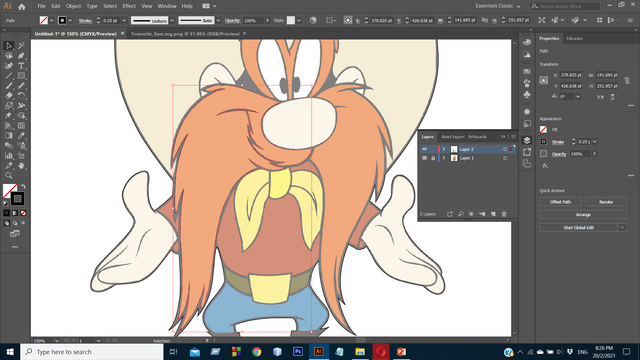
Task: Toggle visibility eye of Layer 2
Action: click(424, 149)
